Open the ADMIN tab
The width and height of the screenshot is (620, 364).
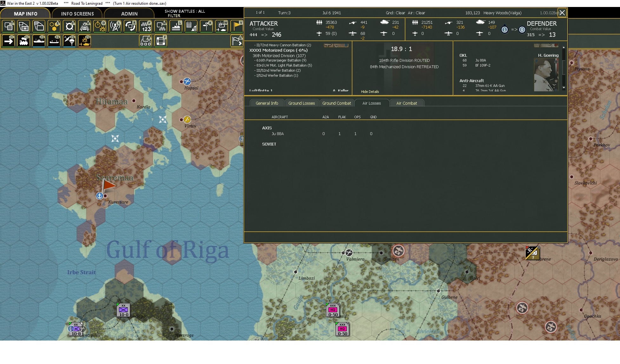(x=129, y=14)
